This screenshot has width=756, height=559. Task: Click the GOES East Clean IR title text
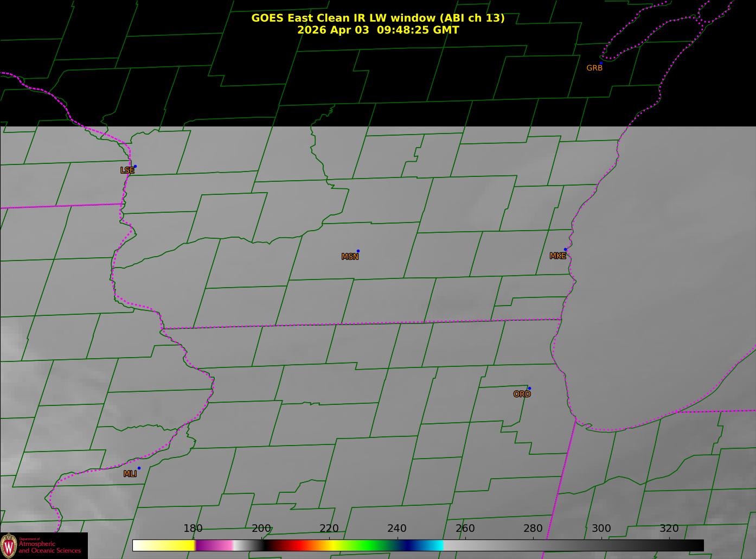[x=377, y=18]
